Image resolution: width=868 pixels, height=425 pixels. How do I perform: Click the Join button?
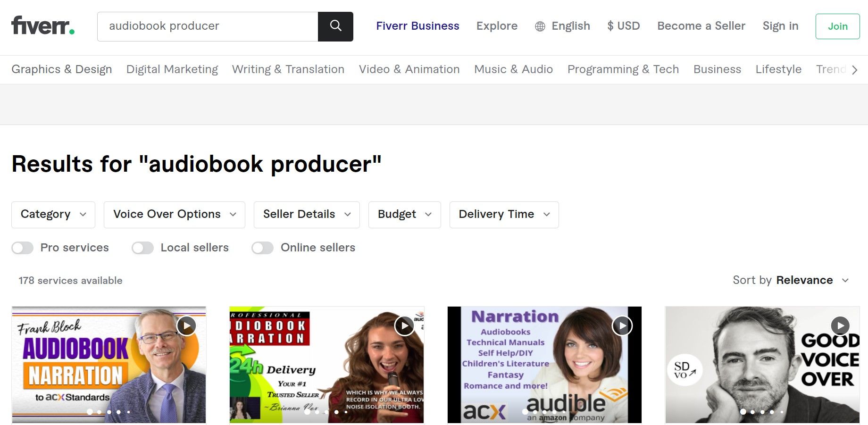tap(838, 26)
